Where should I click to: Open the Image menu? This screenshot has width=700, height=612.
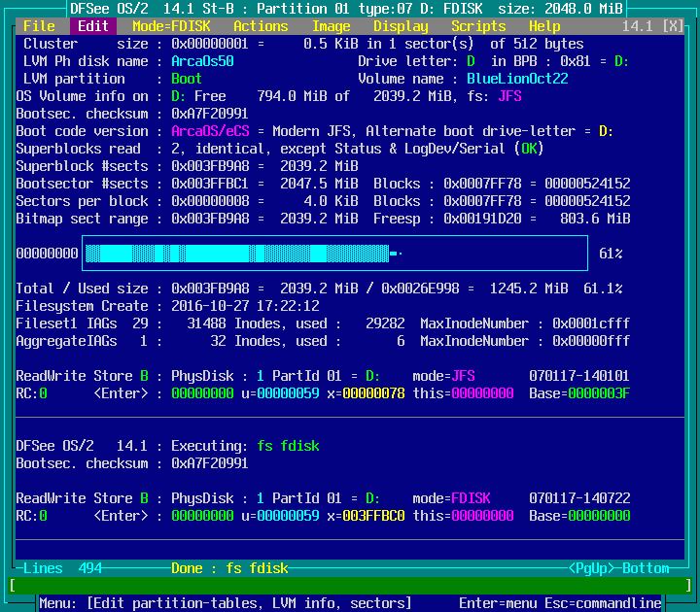(331, 26)
